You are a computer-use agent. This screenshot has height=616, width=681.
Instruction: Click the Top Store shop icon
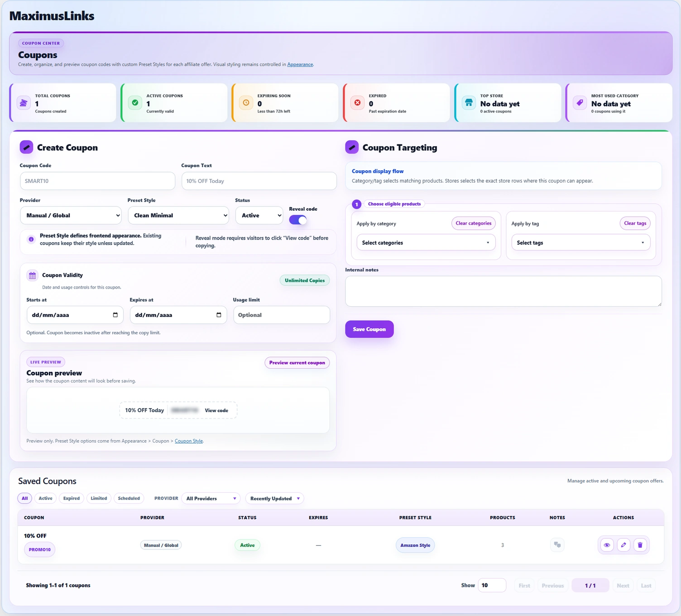click(469, 103)
